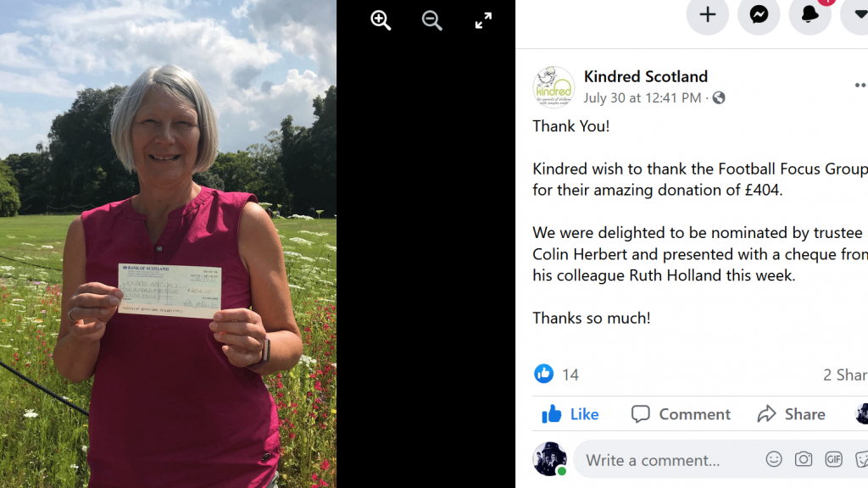
Task: Show who reacted with 14 likes
Action: [x=557, y=374]
